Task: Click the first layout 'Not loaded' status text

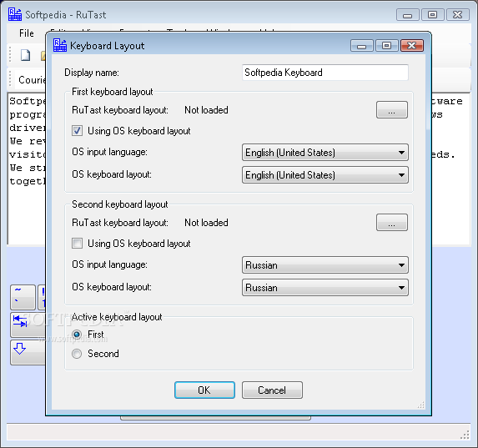Action: (x=206, y=110)
